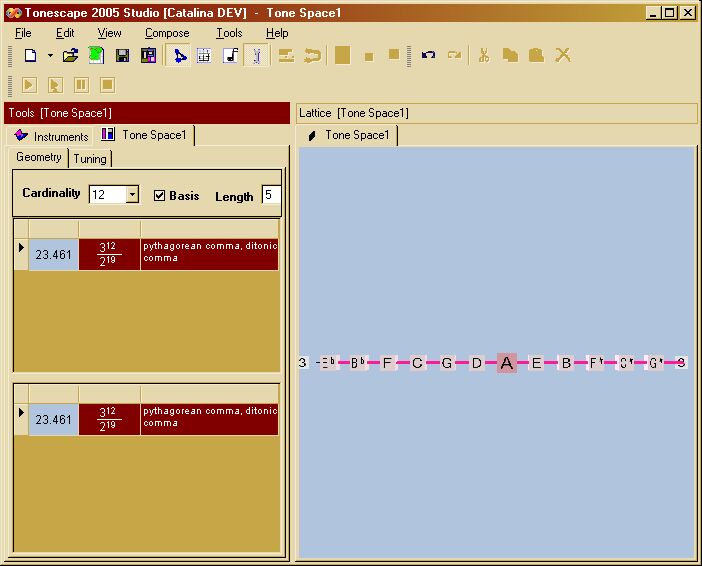Click the B node on the lattice

click(x=566, y=362)
